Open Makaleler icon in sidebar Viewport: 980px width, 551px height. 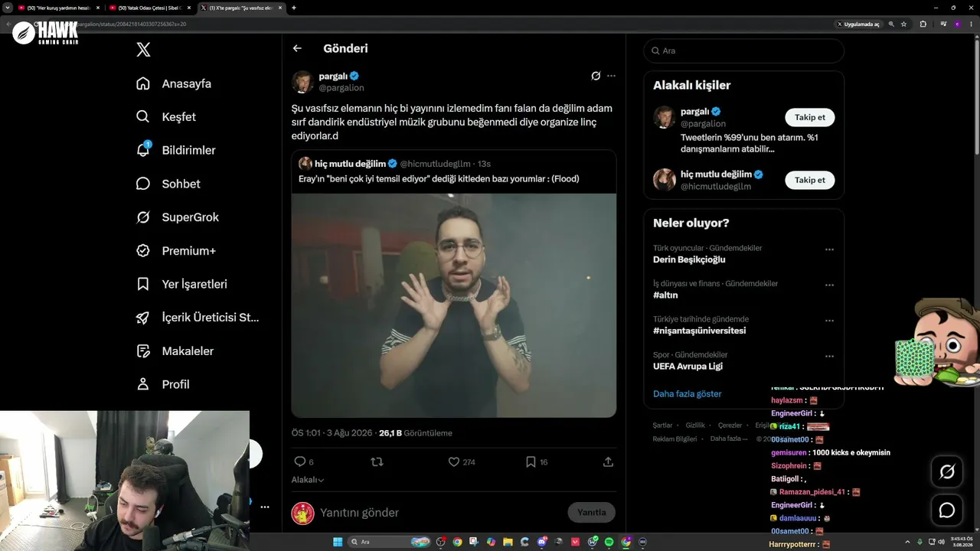click(143, 350)
